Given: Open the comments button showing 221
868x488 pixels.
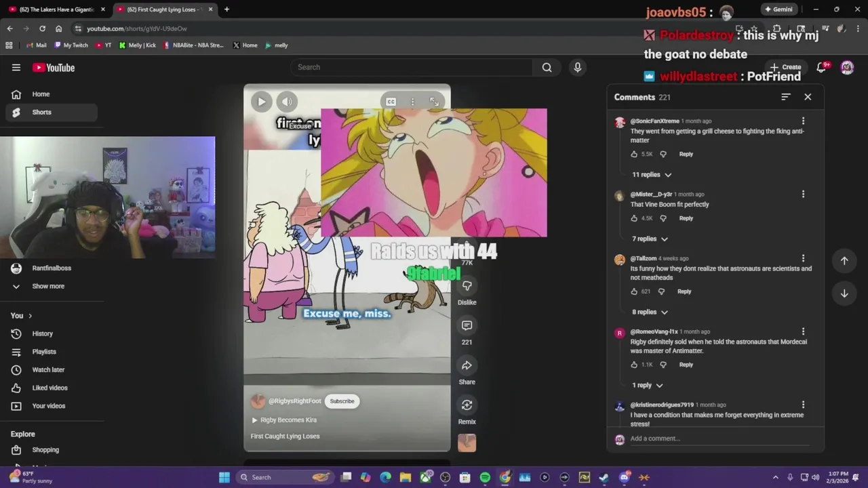Looking at the screenshot, I should pos(467,325).
